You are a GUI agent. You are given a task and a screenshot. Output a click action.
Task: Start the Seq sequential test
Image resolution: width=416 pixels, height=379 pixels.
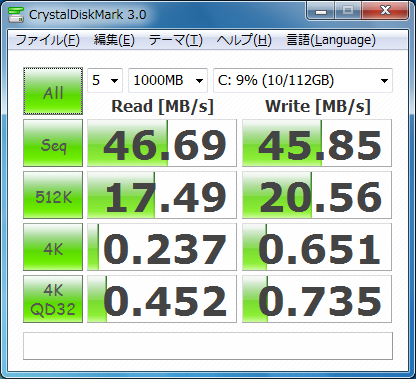(x=53, y=143)
